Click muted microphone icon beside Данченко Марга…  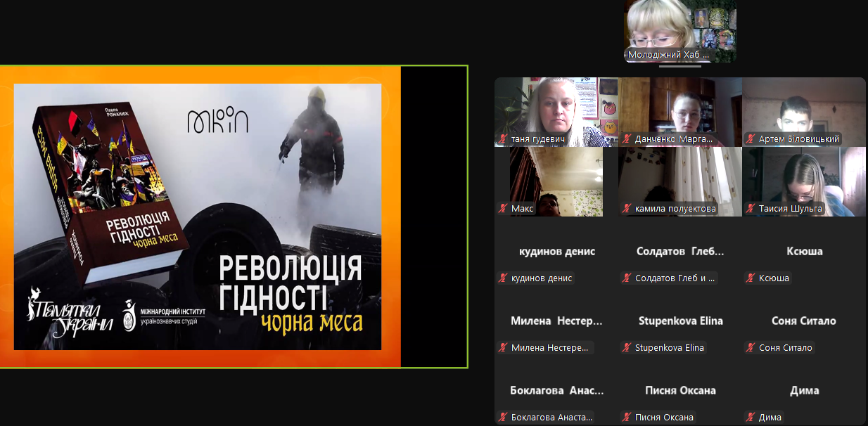point(627,139)
